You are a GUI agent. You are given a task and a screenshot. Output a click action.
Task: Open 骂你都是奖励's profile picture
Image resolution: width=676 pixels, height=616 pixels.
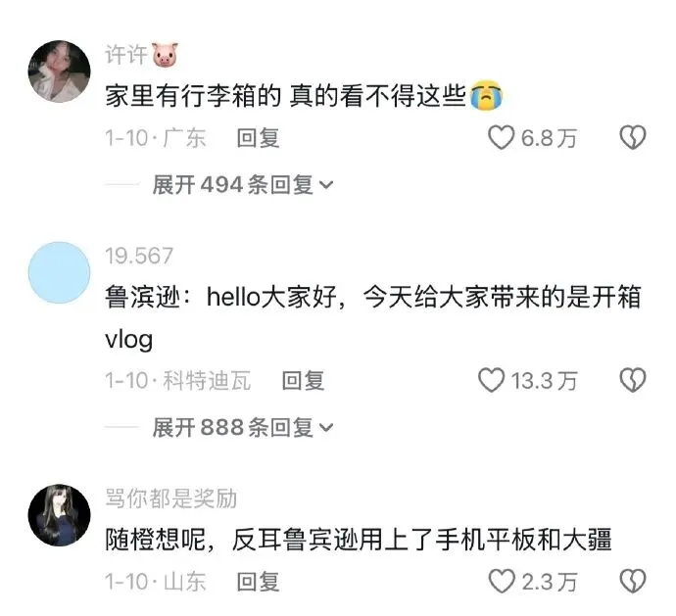pos(60,515)
